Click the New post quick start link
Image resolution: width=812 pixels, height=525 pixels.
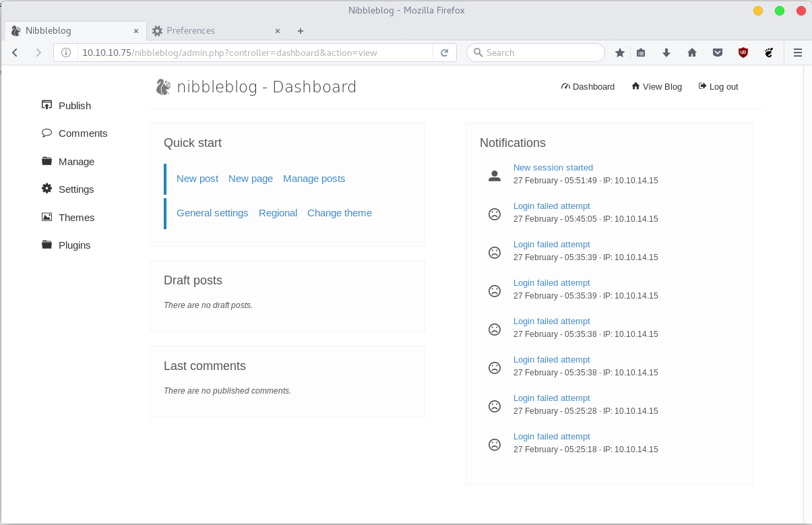197,179
